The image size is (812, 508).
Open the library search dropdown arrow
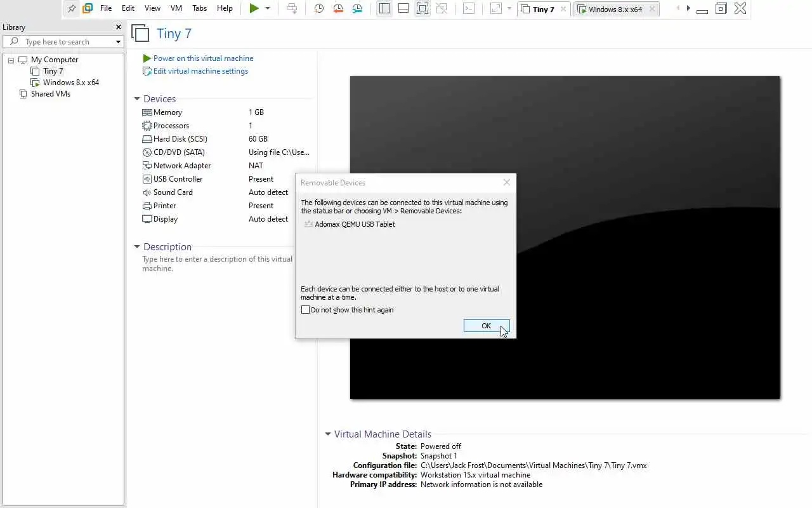(x=118, y=42)
